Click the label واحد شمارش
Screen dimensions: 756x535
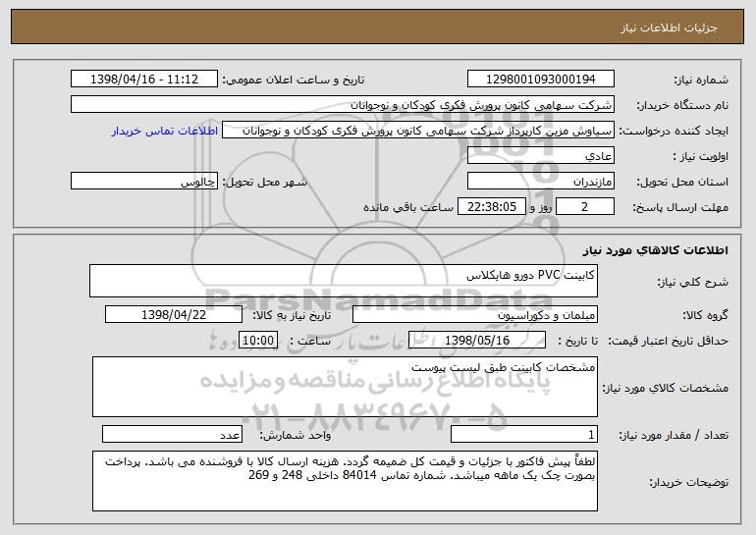coord(296,435)
